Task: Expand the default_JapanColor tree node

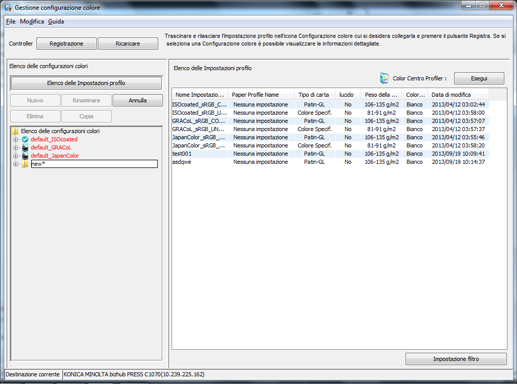Action: tap(15, 156)
